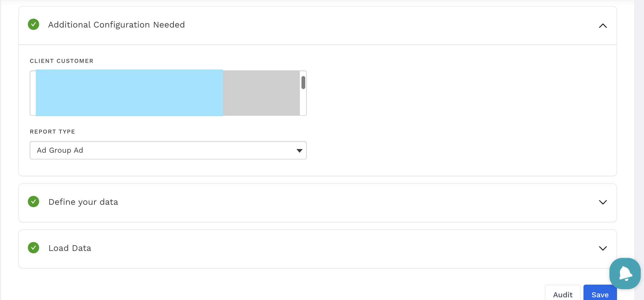Click the Define your data section title
The height and width of the screenshot is (300, 644).
(x=83, y=202)
